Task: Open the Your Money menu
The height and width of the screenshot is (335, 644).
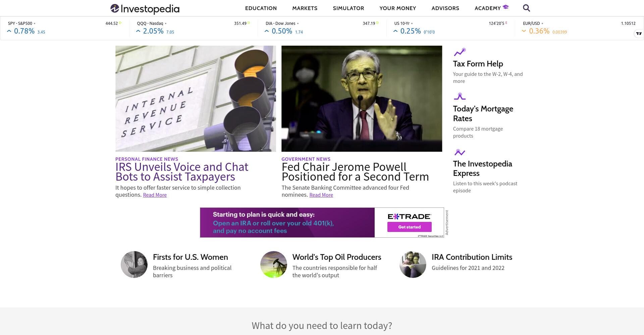Action: click(398, 8)
